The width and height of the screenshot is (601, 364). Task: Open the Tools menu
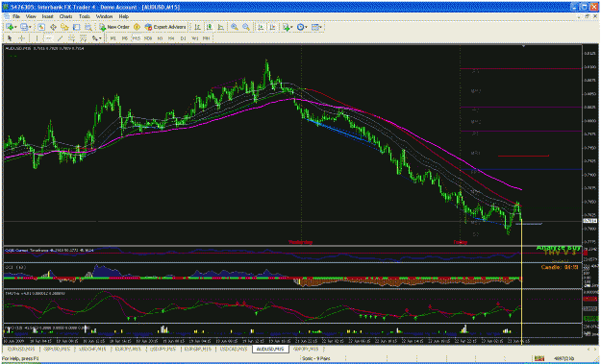pyautogui.click(x=85, y=16)
